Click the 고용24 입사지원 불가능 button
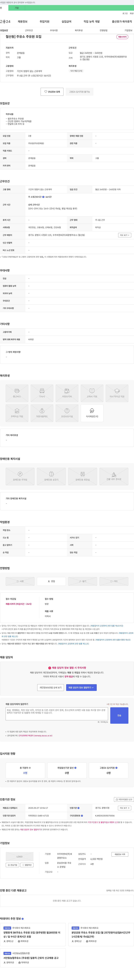Viewport: 134px width, 980px height. click(x=79, y=92)
